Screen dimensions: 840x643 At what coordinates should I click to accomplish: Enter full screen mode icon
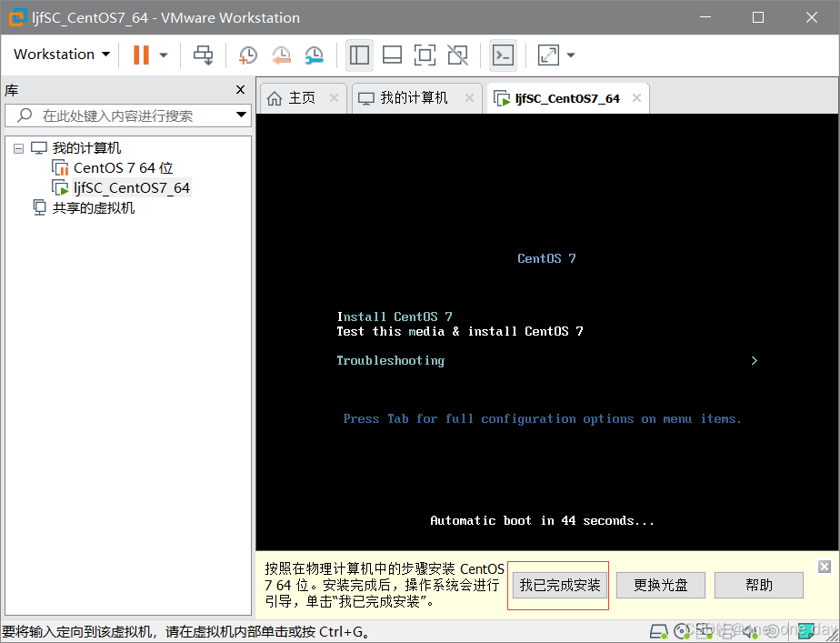[425, 55]
